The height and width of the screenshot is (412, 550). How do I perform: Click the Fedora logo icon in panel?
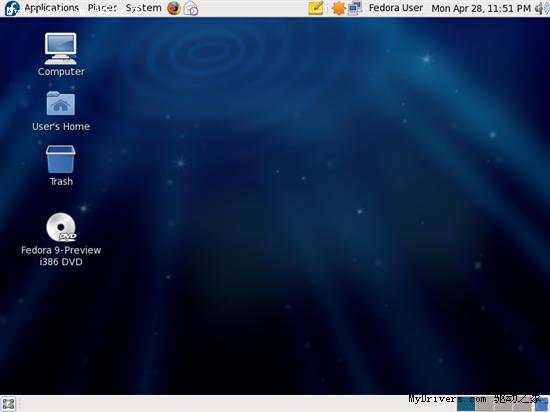12,8
